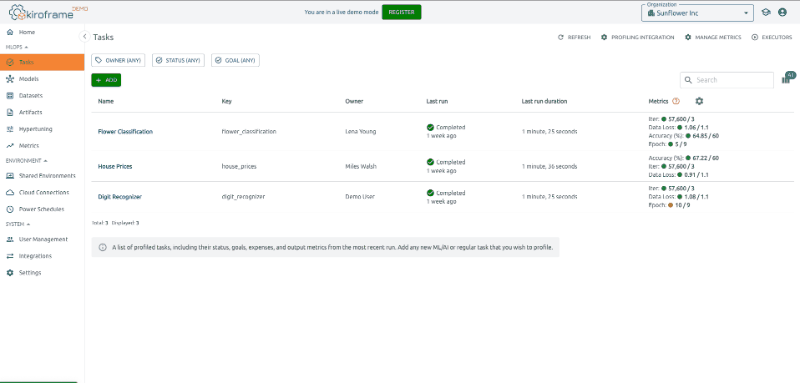This screenshot has width=800, height=383.
Task: Open the user profile icon
Action: pos(782,13)
